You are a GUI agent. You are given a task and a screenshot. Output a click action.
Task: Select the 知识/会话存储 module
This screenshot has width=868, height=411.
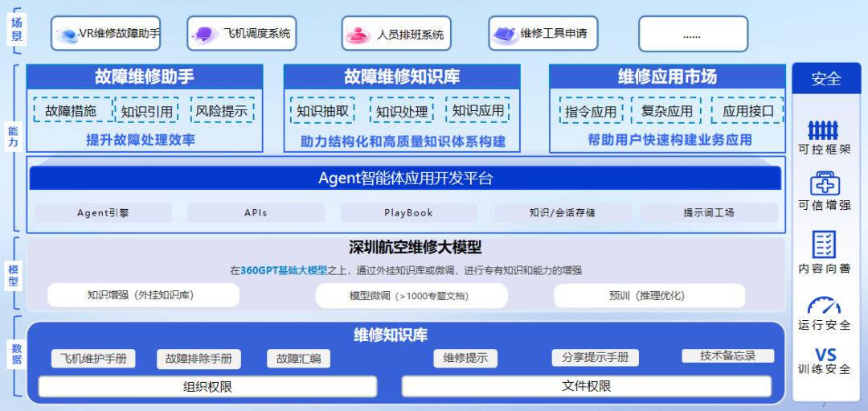(563, 212)
